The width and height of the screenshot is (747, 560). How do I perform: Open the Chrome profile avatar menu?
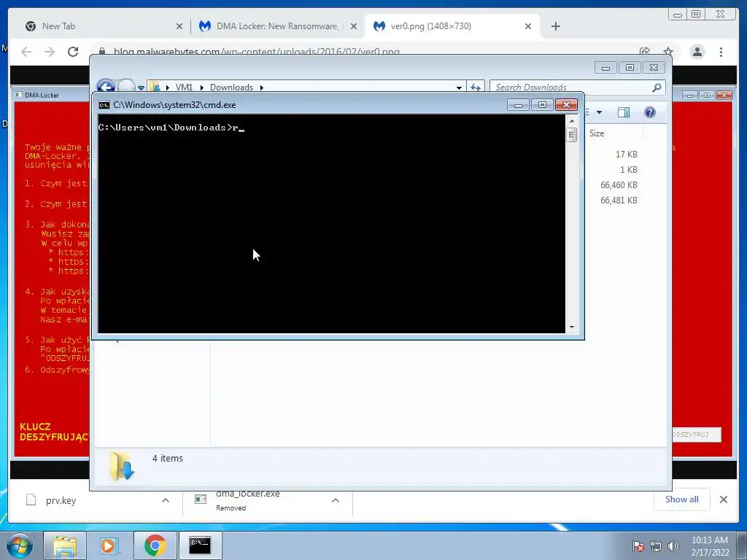[x=697, y=52]
